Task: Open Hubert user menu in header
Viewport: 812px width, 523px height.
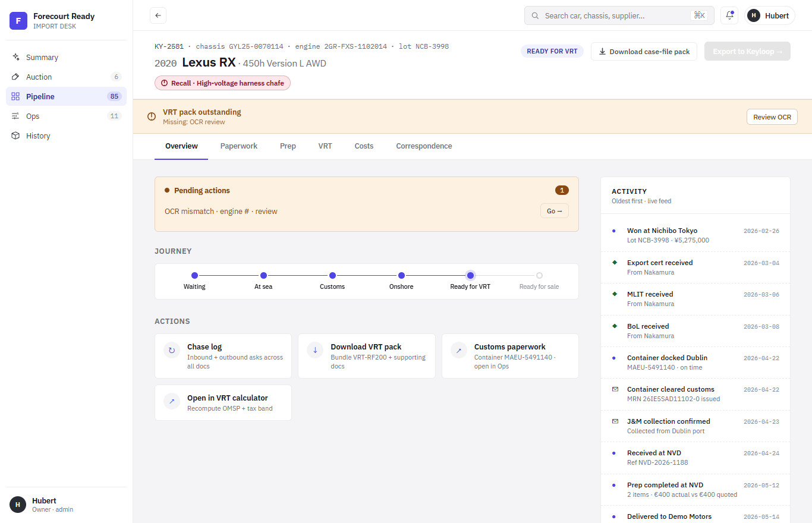Action: pos(769,15)
